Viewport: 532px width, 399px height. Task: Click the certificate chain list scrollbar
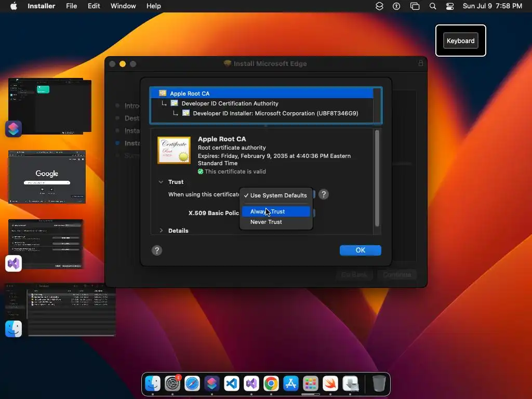(x=377, y=105)
